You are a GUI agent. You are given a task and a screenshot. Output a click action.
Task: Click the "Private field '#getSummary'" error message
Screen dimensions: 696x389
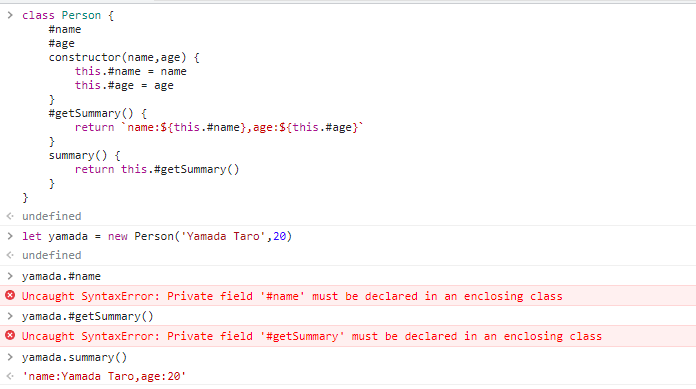[312, 336]
